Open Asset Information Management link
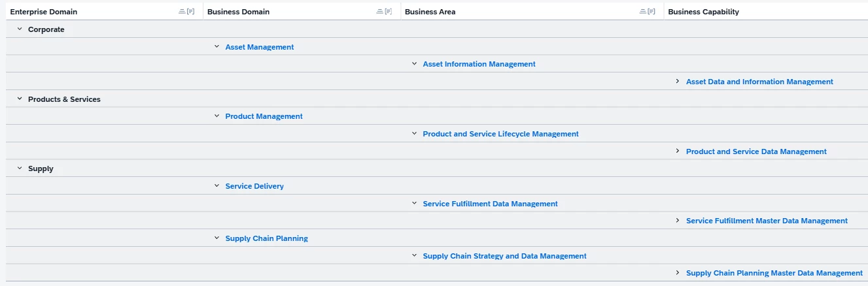The height and width of the screenshot is (286, 868). coord(479,64)
